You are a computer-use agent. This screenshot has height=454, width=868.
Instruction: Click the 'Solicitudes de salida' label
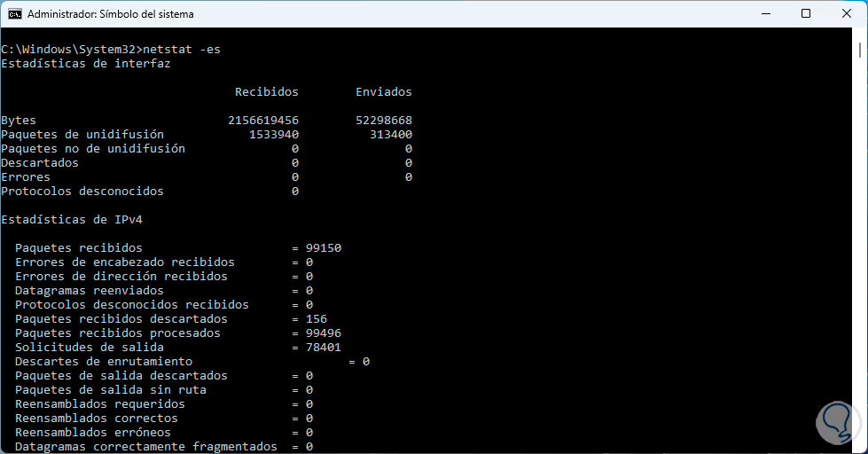tap(90, 348)
